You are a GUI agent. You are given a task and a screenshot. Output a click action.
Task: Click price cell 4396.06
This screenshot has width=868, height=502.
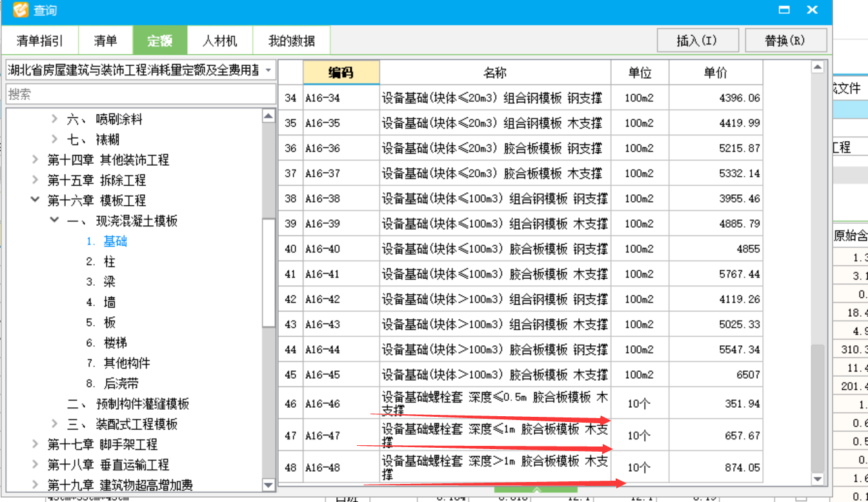pyautogui.click(x=716, y=98)
